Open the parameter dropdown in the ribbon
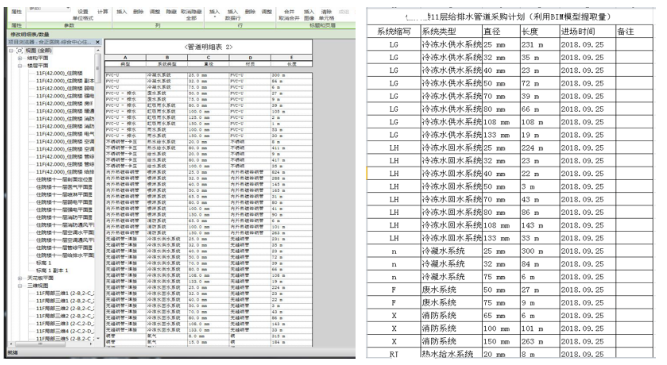Screen dimensions: 667x365 [x=48, y=9]
